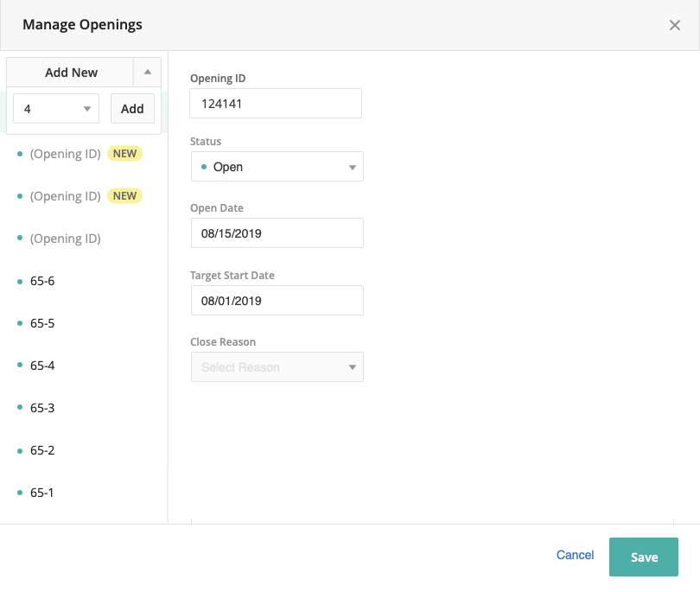Save the openings changes
Image resolution: width=700 pixels, height=592 pixels.
coord(644,557)
